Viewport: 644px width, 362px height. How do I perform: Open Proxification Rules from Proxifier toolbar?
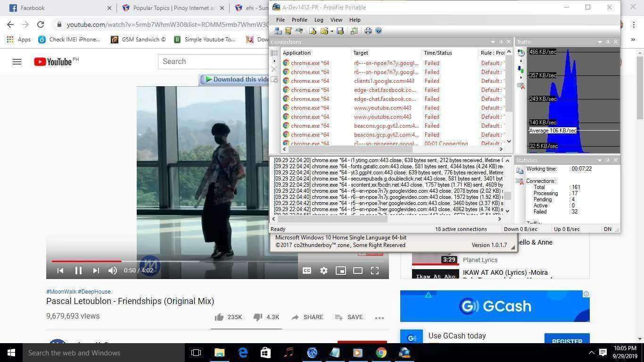tap(288, 31)
